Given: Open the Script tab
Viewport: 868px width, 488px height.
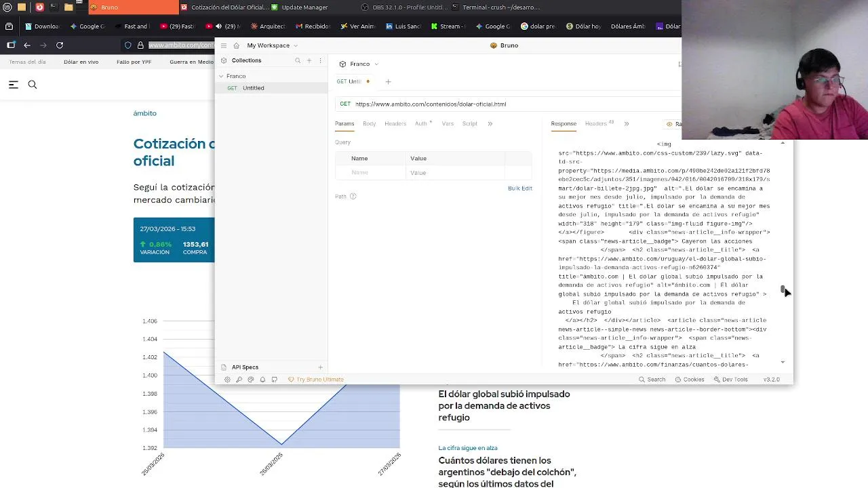Looking at the screenshot, I should (470, 123).
